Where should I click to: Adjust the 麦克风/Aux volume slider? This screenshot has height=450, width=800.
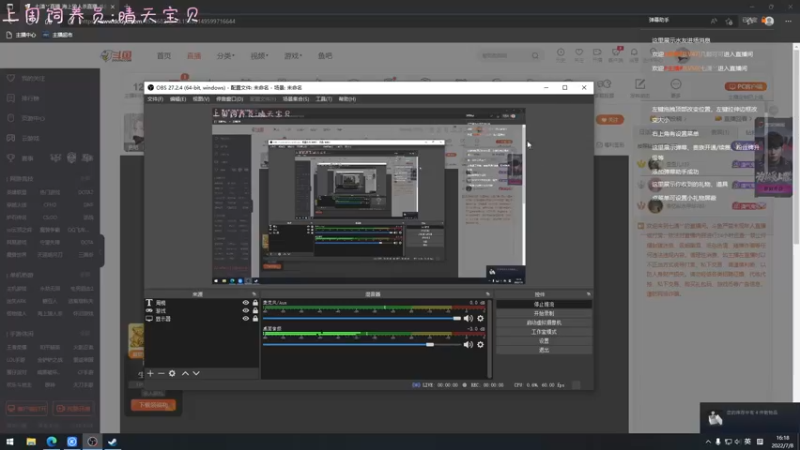click(x=362, y=318)
